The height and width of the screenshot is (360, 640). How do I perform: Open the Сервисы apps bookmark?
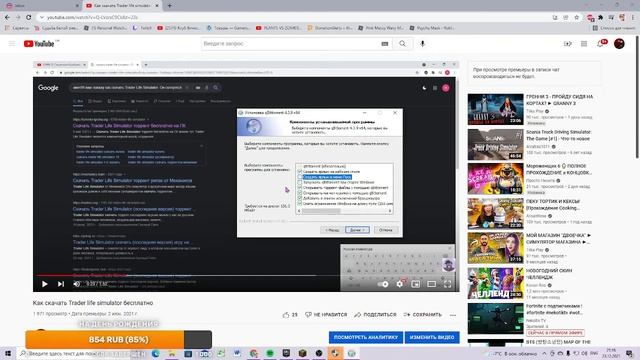point(17,28)
